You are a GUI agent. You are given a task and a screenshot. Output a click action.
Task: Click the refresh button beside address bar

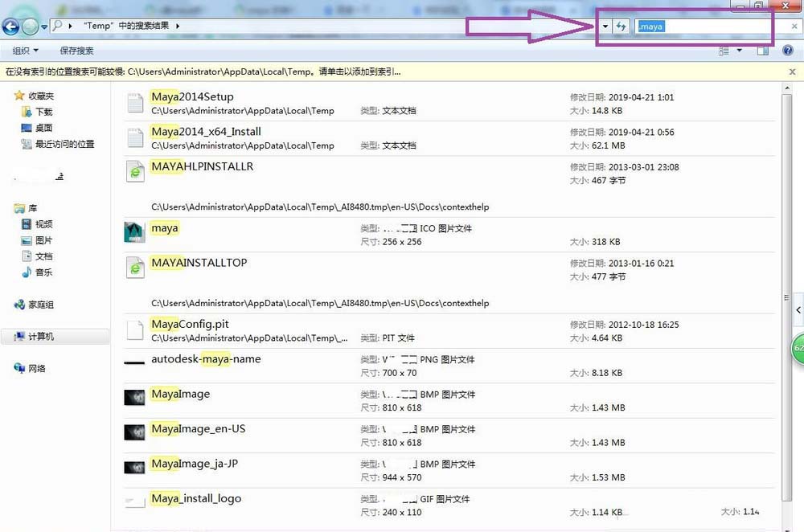click(x=621, y=27)
